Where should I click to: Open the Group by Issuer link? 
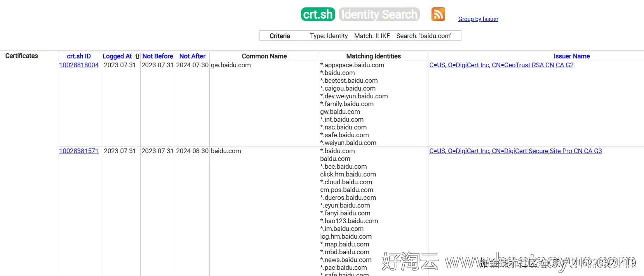coord(478,19)
